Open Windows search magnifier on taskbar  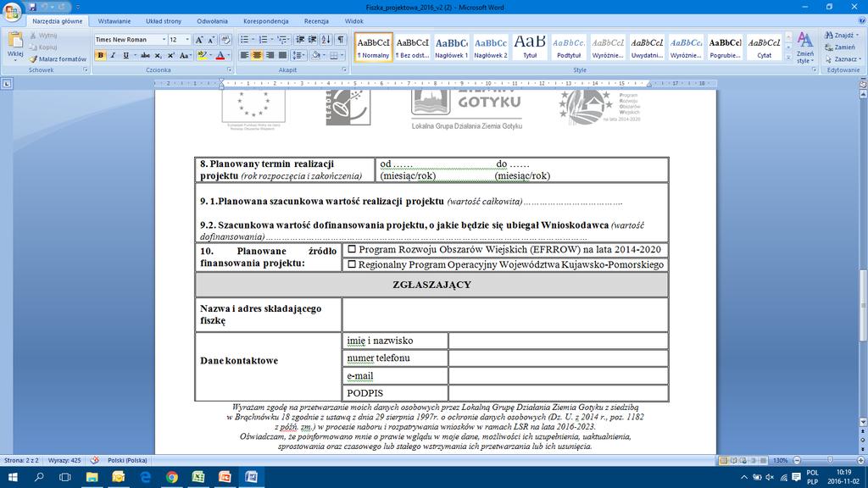point(39,477)
